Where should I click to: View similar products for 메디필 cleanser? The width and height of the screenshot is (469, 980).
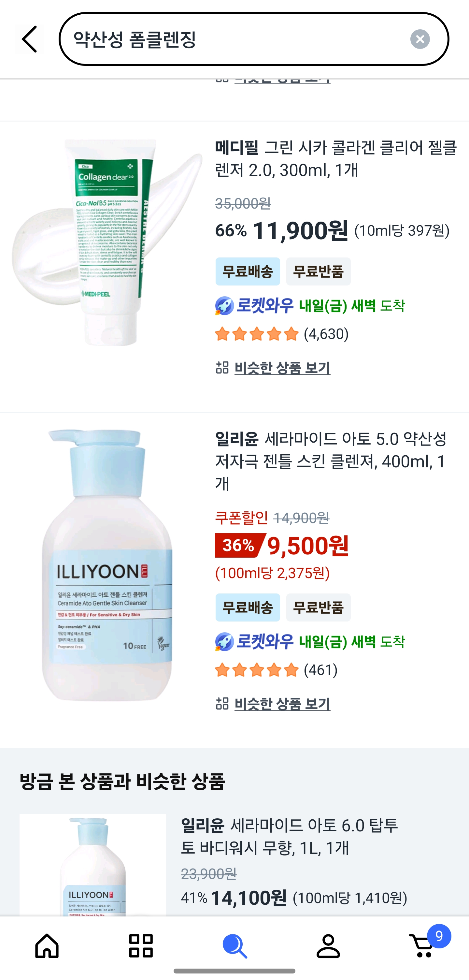coord(282,368)
